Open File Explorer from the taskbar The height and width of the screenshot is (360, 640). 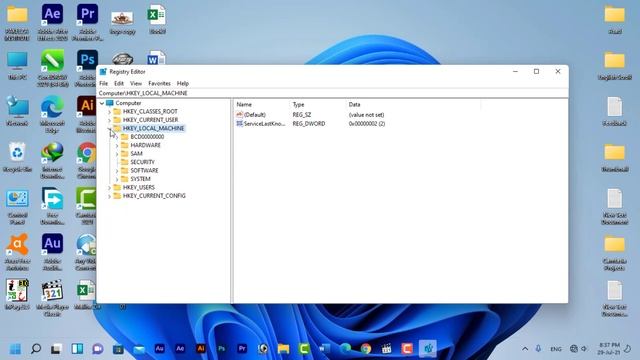point(283,349)
